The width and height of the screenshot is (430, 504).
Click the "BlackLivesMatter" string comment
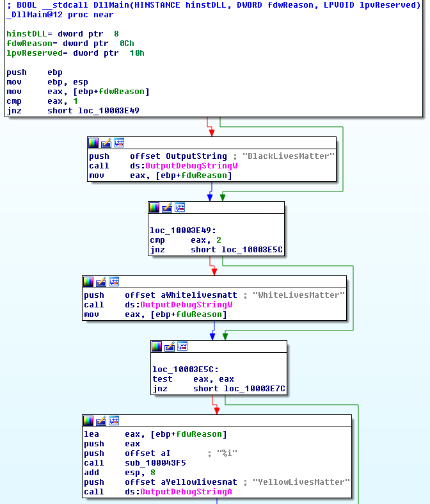tap(288, 156)
